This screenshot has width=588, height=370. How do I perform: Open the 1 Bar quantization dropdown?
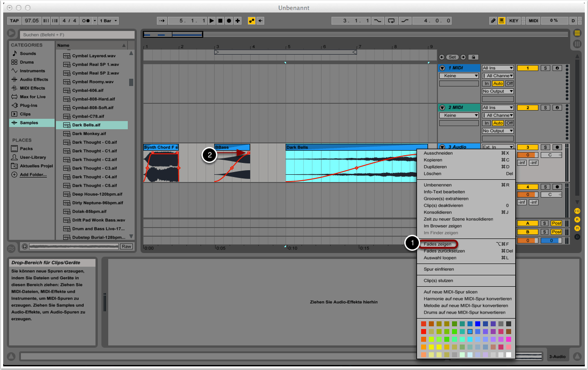110,21
